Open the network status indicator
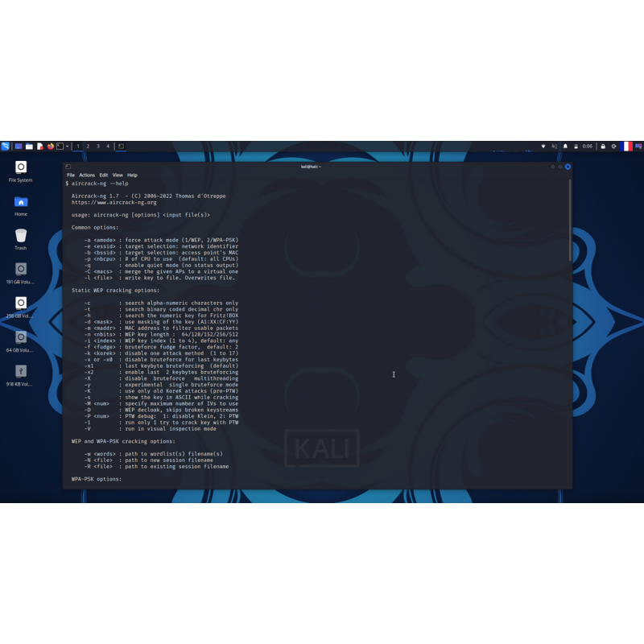The image size is (644, 644). coord(544,147)
